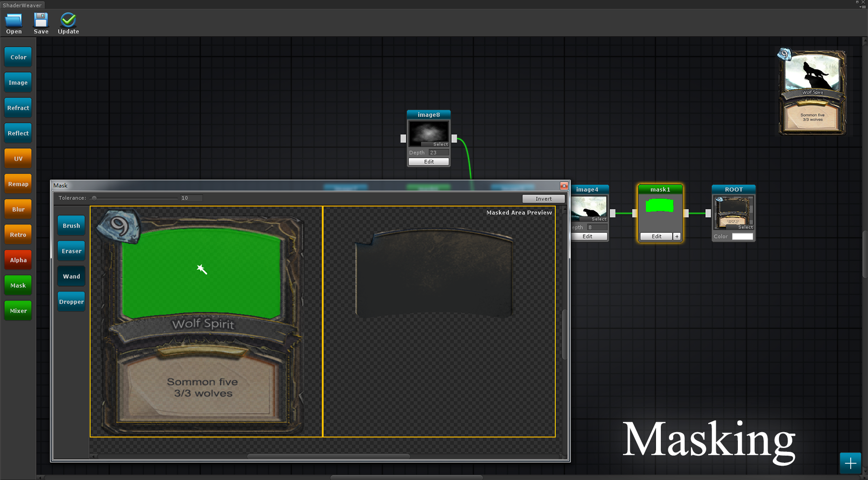Select the mask1 node title bar
This screenshot has width=868, height=480.
tap(660, 189)
